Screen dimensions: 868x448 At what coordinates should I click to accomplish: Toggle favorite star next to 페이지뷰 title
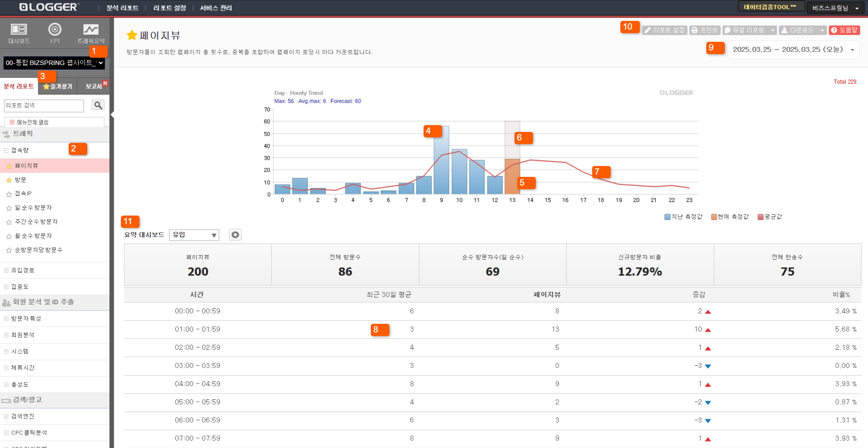pos(132,35)
